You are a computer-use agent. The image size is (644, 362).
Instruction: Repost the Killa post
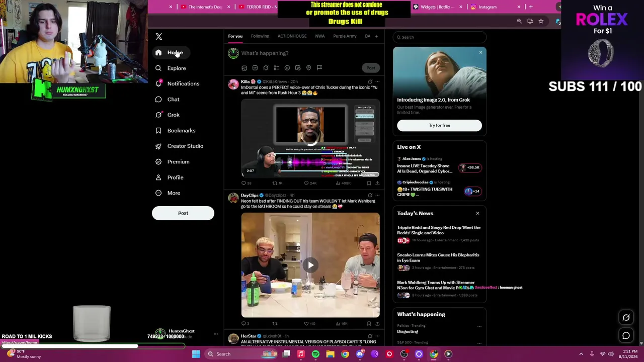tap(277, 183)
